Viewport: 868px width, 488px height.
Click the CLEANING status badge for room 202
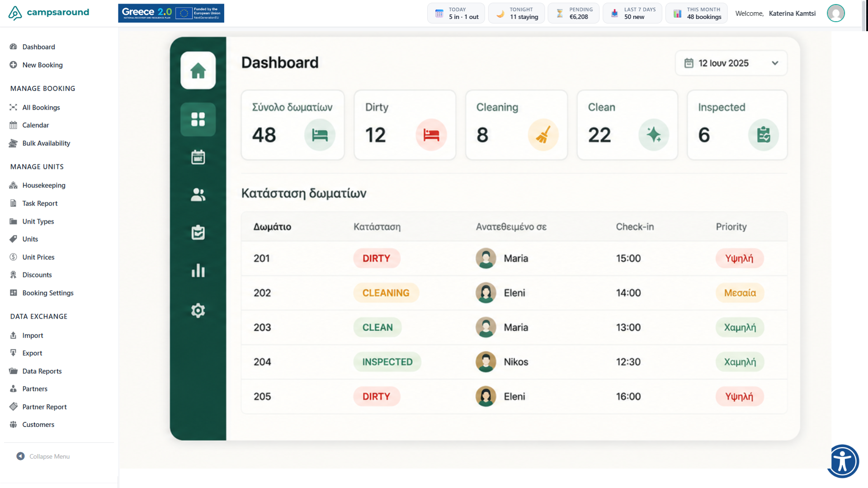coord(386,293)
